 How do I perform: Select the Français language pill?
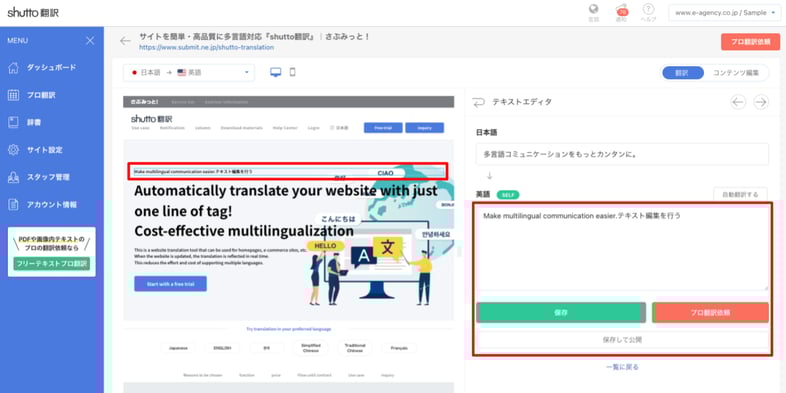[x=399, y=348]
